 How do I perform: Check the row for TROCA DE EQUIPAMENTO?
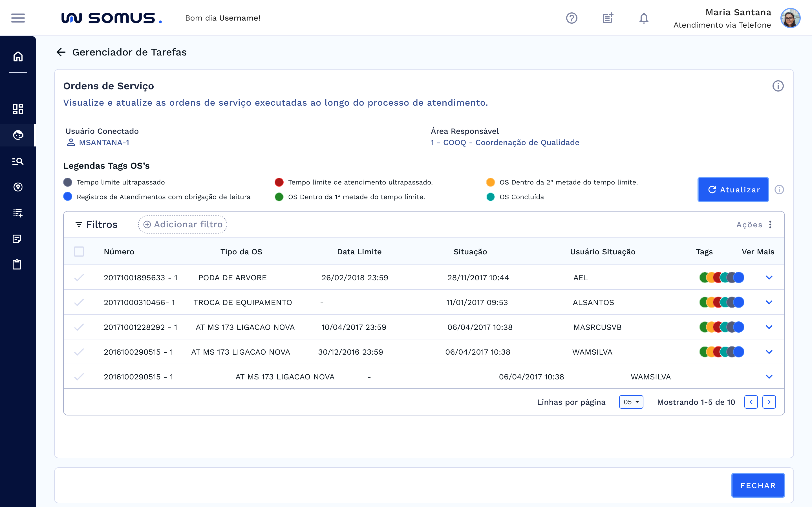pyautogui.click(x=79, y=303)
